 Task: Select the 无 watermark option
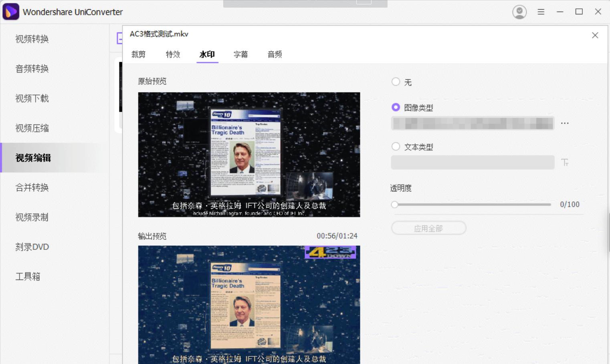click(396, 82)
